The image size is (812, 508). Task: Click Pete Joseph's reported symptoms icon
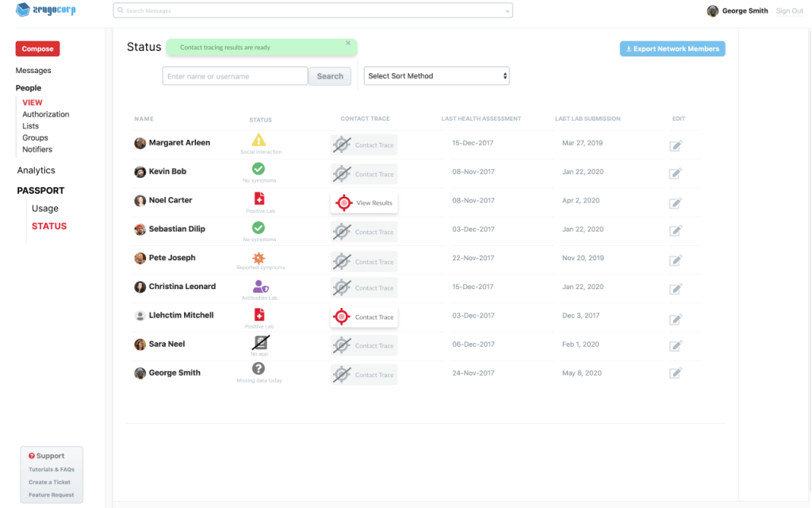tap(259, 258)
